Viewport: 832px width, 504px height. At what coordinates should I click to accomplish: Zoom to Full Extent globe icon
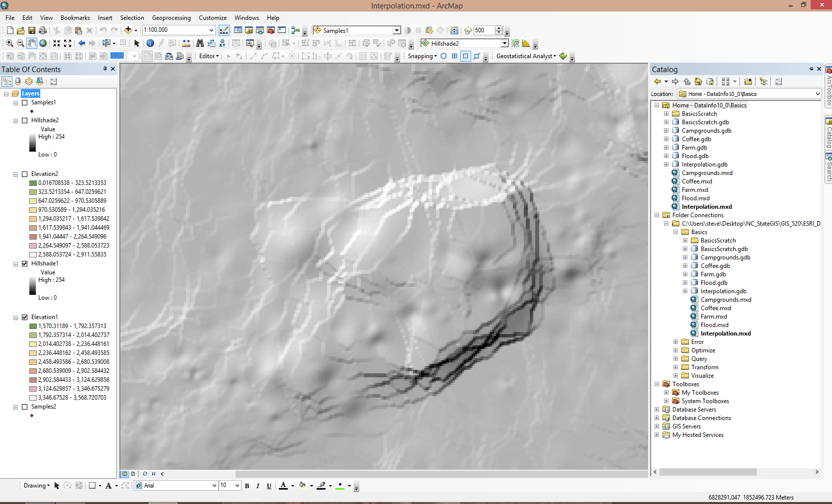click(43, 43)
